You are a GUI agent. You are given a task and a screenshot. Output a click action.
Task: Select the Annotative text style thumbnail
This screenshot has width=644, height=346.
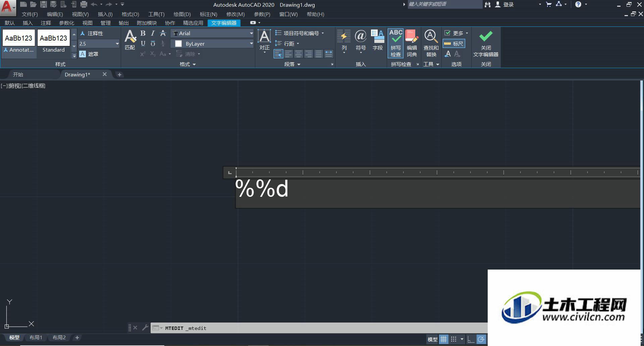point(19,42)
